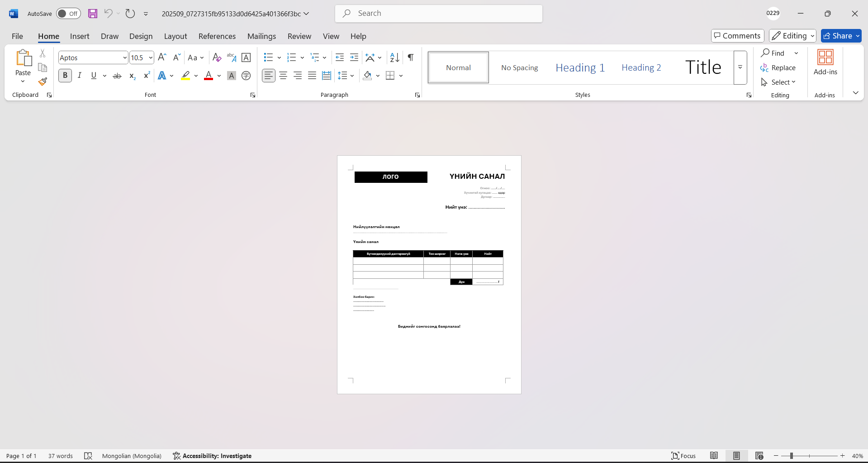
Task: Open the phonetic guide tool
Action: [231, 57]
